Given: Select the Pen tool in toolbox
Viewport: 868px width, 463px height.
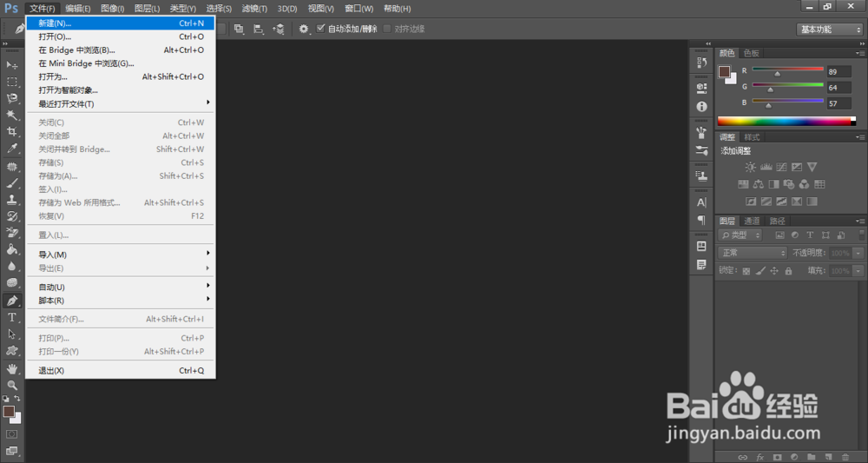Looking at the screenshot, I should [11, 301].
